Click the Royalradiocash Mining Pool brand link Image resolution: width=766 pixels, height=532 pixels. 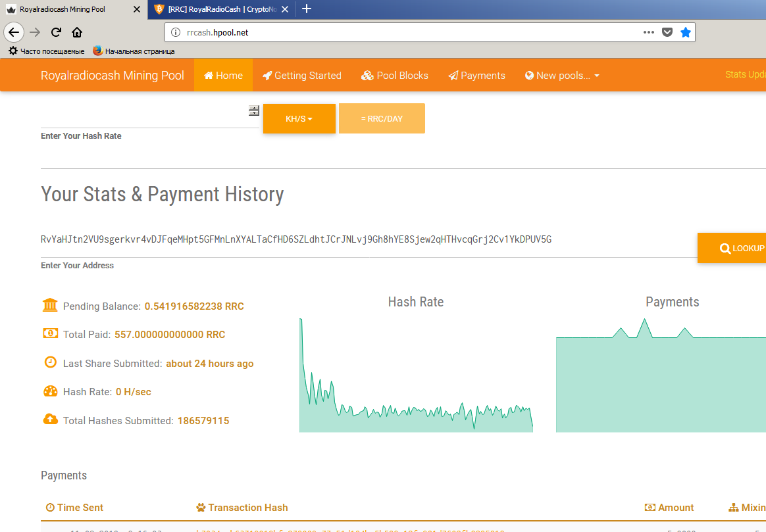[x=113, y=76]
